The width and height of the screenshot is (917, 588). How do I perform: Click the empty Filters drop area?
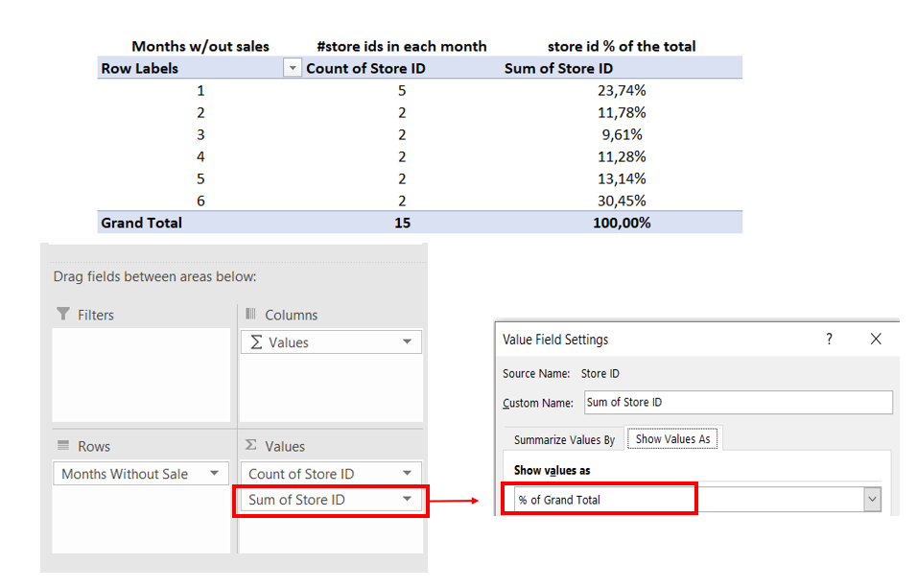coord(141,374)
